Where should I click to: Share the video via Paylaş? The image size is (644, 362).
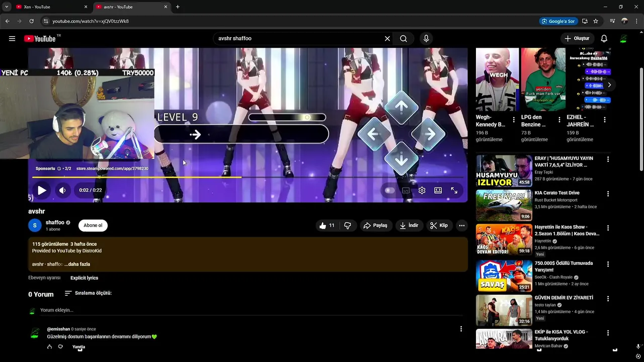(x=375, y=226)
